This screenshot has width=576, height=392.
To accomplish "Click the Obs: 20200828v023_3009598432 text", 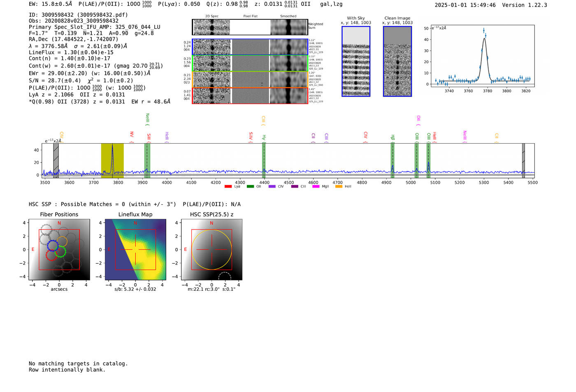I will coord(74,21).
